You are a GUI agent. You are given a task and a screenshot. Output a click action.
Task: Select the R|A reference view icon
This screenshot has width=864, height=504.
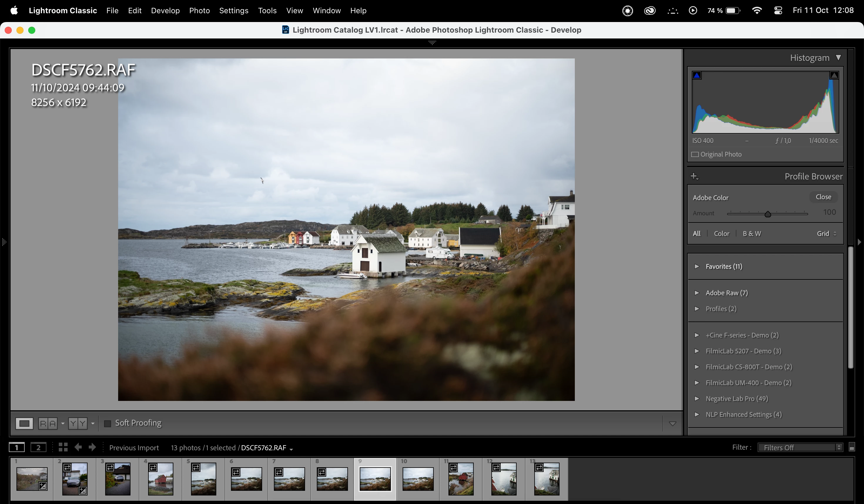(48, 424)
